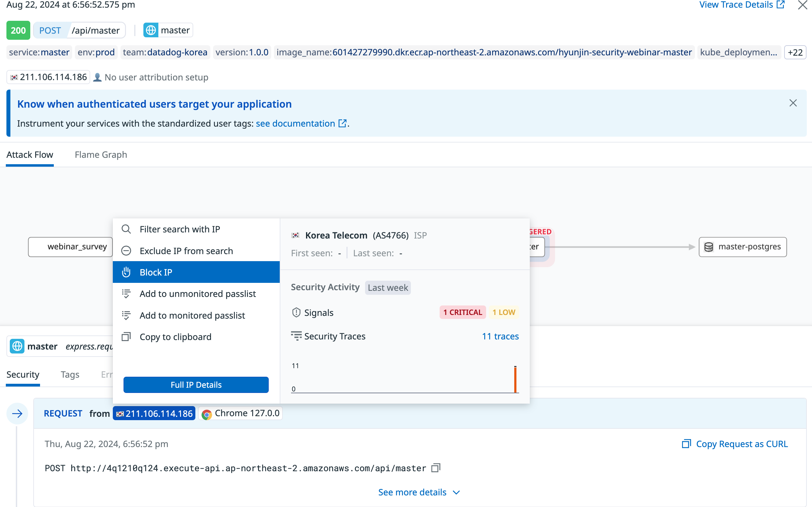
Task: Click the 1 CRITICAL signals badge
Action: pos(462,312)
